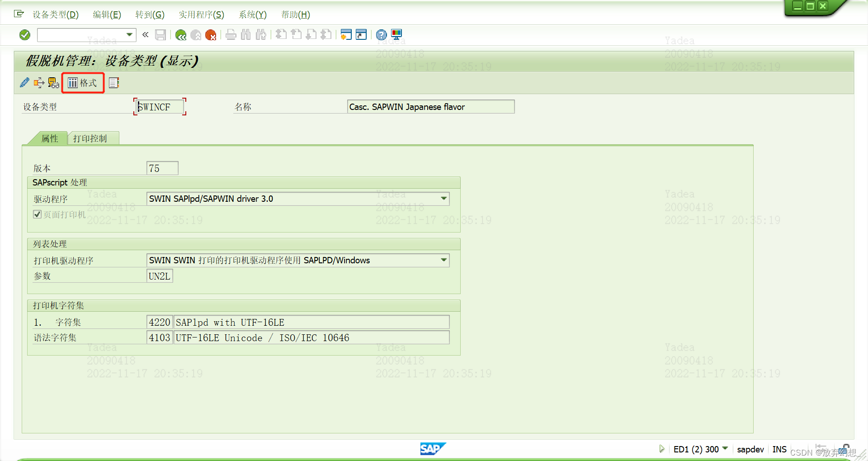
Task: Open the 实用程序(S) menu
Action: coord(201,15)
